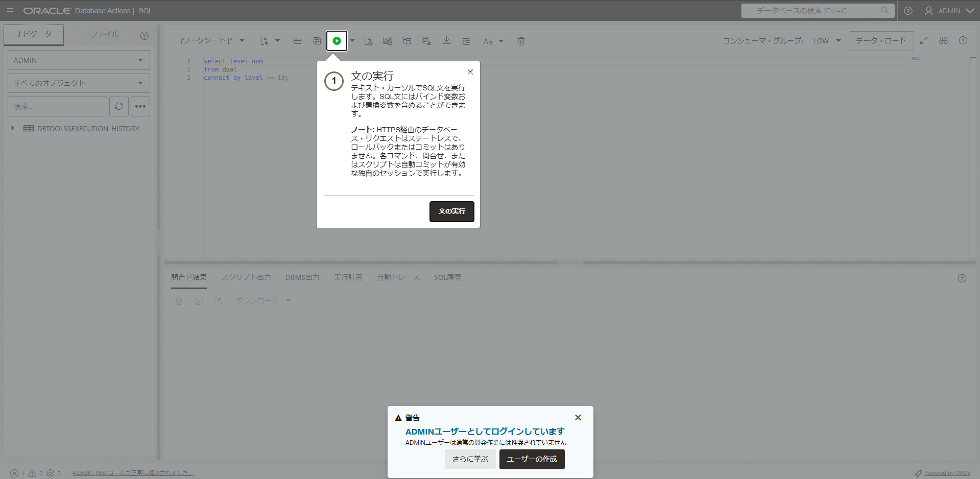Click the results info circle icon
The width and height of the screenshot is (980, 479).
(x=199, y=301)
